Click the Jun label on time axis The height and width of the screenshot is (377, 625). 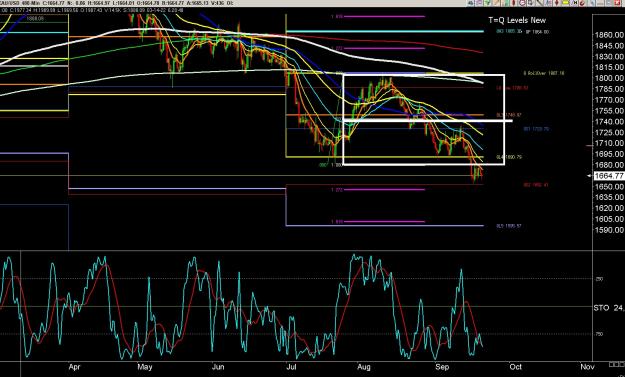[x=218, y=367]
